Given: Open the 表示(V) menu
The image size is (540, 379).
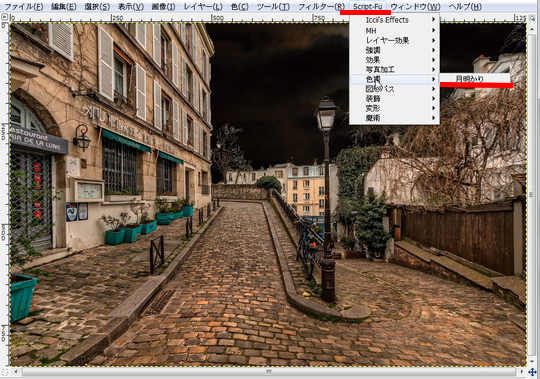Looking at the screenshot, I should [131, 7].
